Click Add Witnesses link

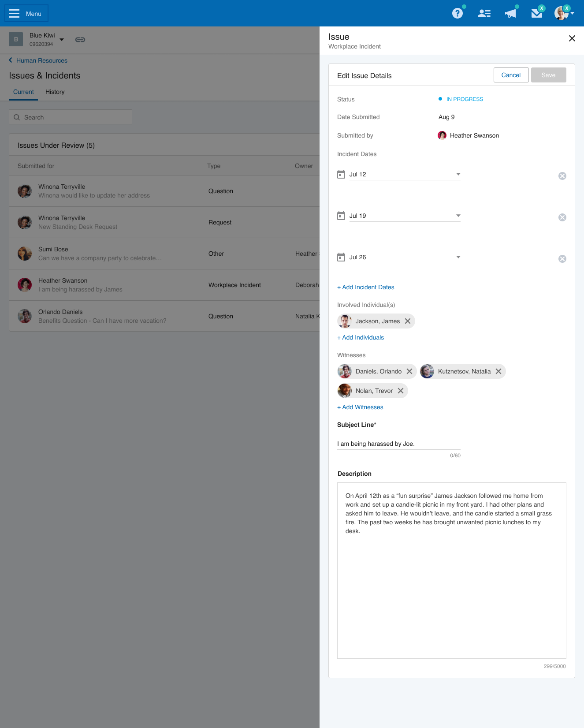click(x=360, y=407)
